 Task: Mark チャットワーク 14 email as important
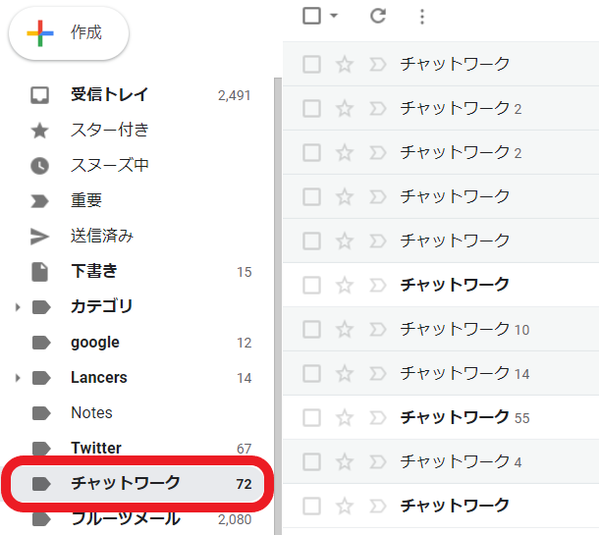378,374
